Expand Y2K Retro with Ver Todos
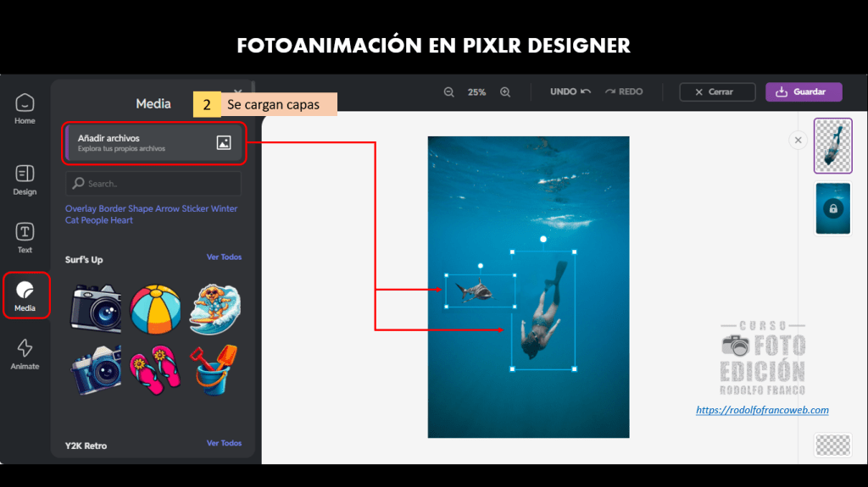The width and height of the screenshot is (868, 487). 224,443
